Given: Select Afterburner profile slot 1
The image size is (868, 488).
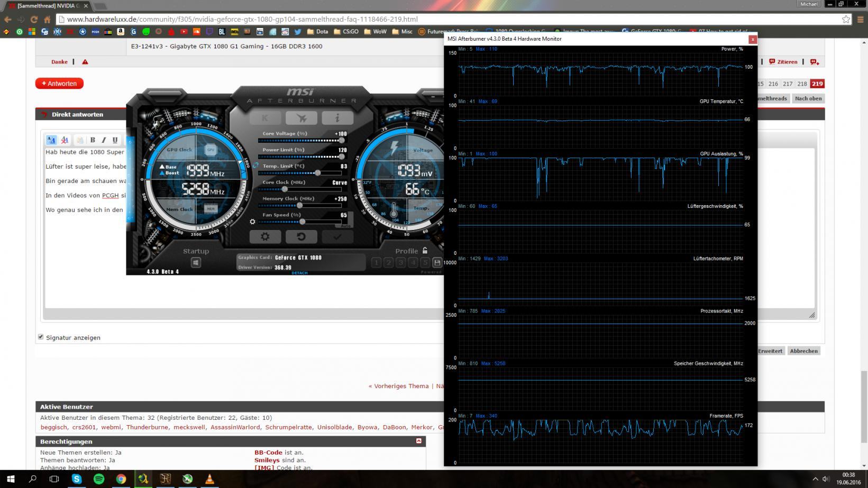Looking at the screenshot, I should click(376, 262).
